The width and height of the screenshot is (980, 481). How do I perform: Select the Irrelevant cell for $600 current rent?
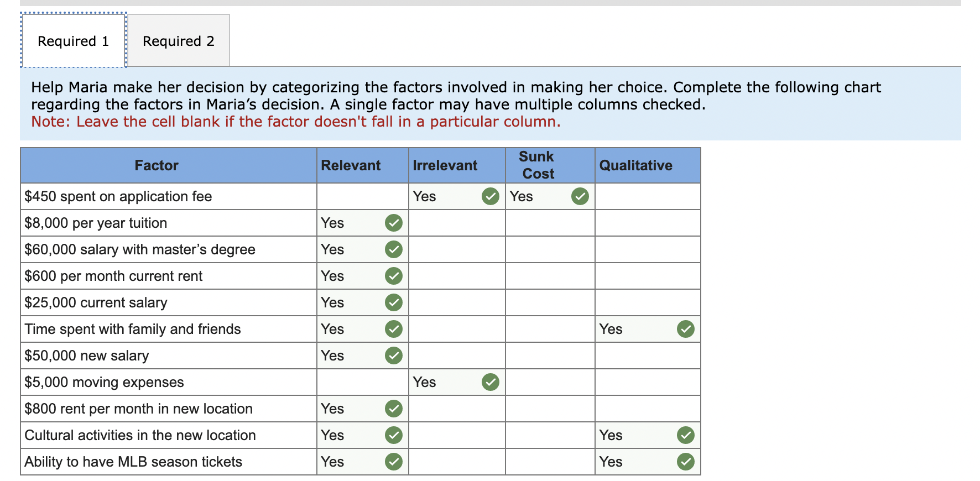pos(457,276)
